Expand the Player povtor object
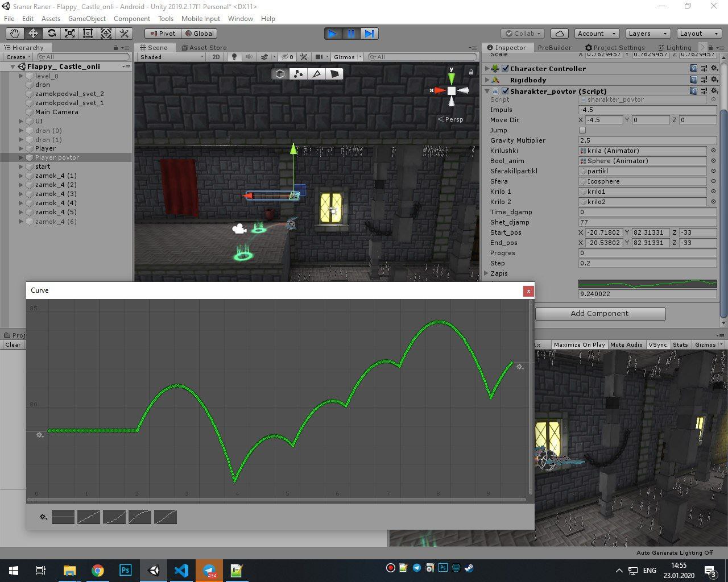The image size is (728, 582). click(x=22, y=157)
